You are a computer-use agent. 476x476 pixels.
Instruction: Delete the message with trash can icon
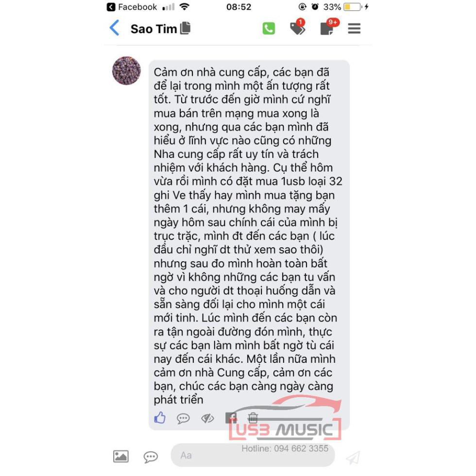(253, 418)
